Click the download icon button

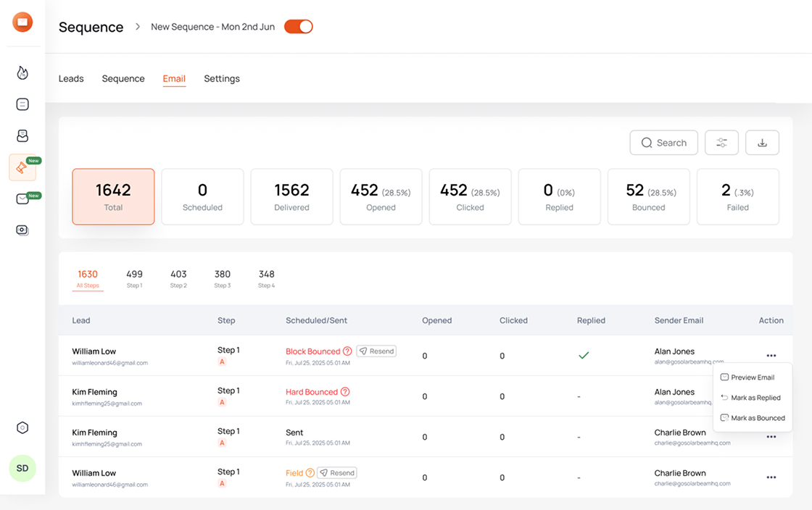pos(762,143)
